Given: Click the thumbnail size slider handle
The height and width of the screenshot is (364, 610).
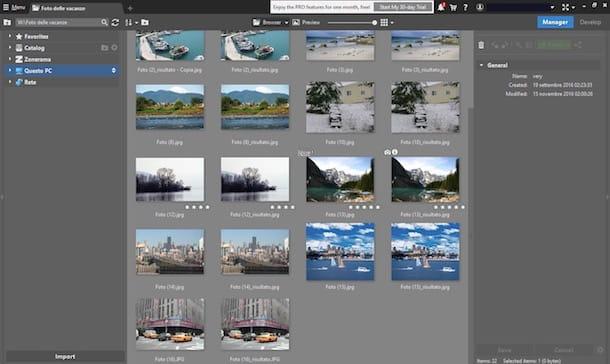Looking at the screenshot, I should pyautogui.click(x=374, y=23).
